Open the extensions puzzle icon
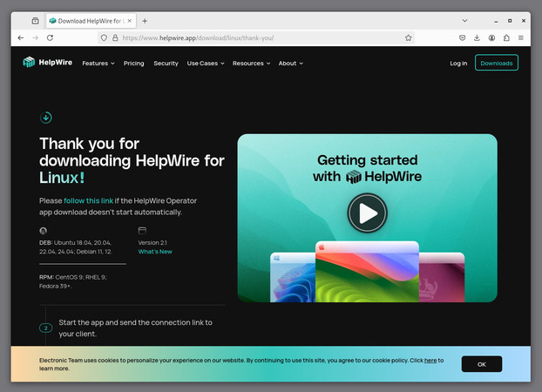This screenshot has height=392, width=542. tap(506, 37)
